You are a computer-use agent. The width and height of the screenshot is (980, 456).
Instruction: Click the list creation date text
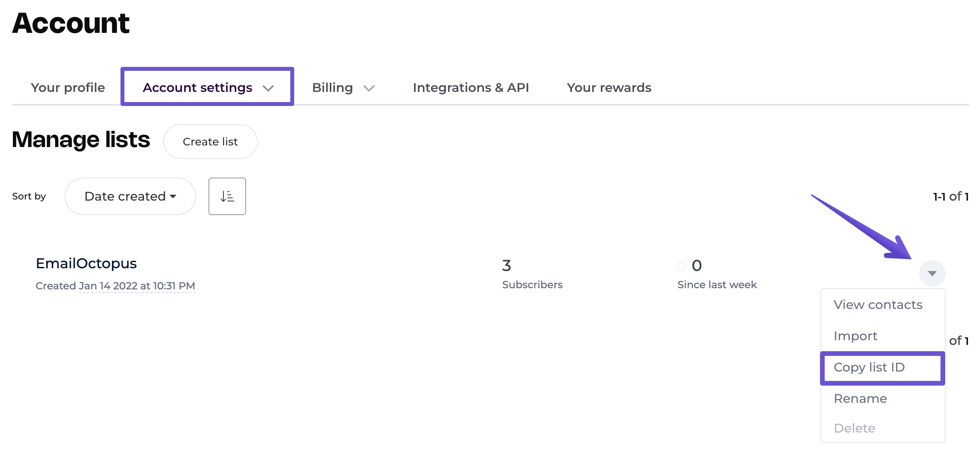point(137,286)
